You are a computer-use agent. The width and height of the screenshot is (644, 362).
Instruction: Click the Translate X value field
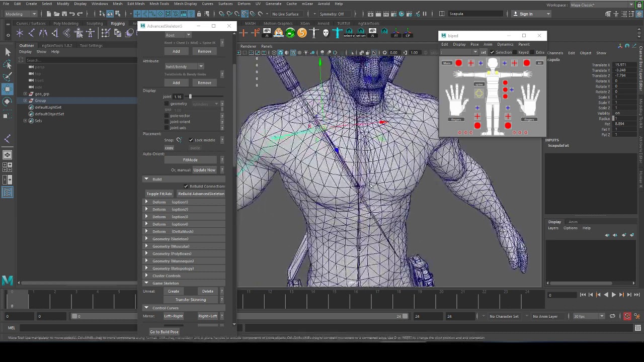tap(624, 65)
